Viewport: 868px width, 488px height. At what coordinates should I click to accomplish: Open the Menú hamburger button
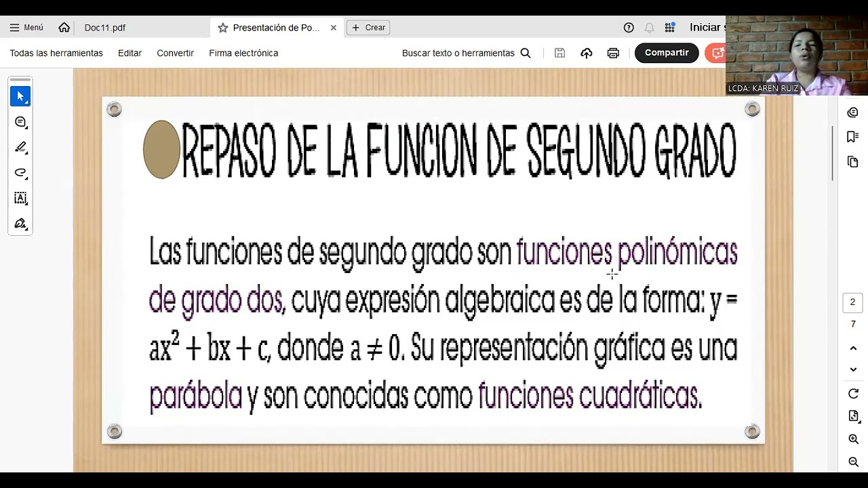[26, 28]
